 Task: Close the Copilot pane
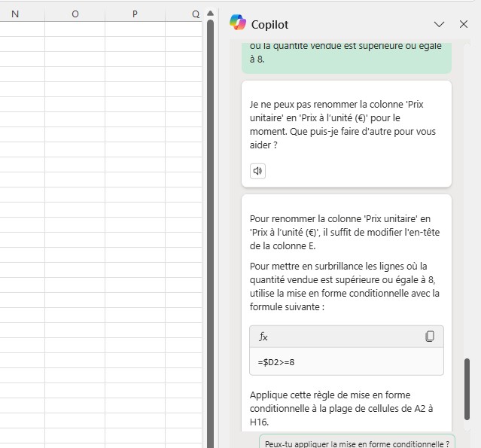(464, 24)
